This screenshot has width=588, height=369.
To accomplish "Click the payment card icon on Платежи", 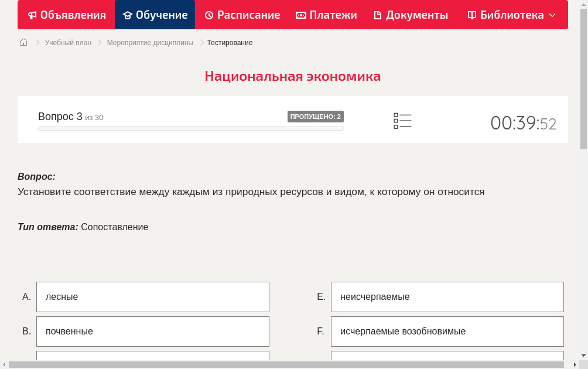I will (x=300, y=15).
